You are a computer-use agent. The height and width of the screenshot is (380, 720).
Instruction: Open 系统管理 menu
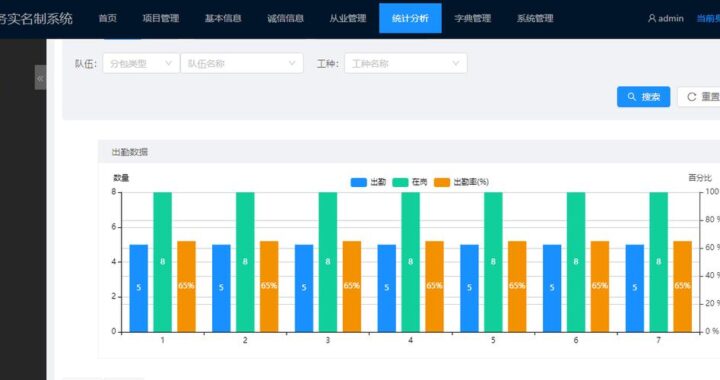(x=535, y=18)
